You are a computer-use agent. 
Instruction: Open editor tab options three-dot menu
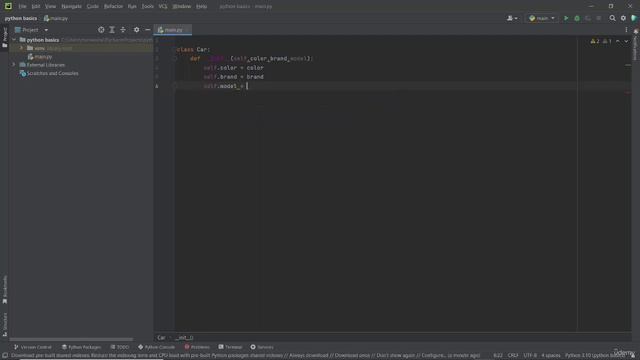(626, 30)
